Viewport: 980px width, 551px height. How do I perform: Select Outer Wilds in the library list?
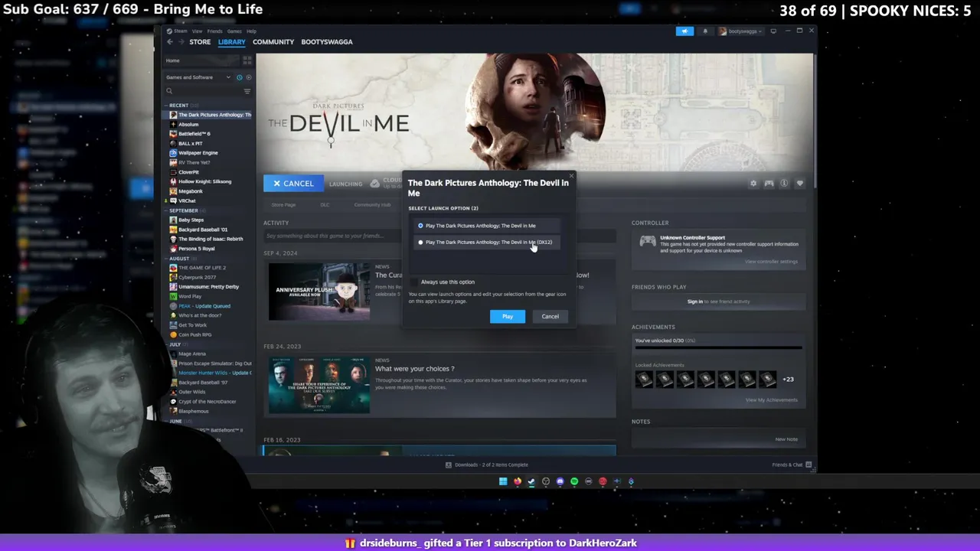click(x=192, y=392)
